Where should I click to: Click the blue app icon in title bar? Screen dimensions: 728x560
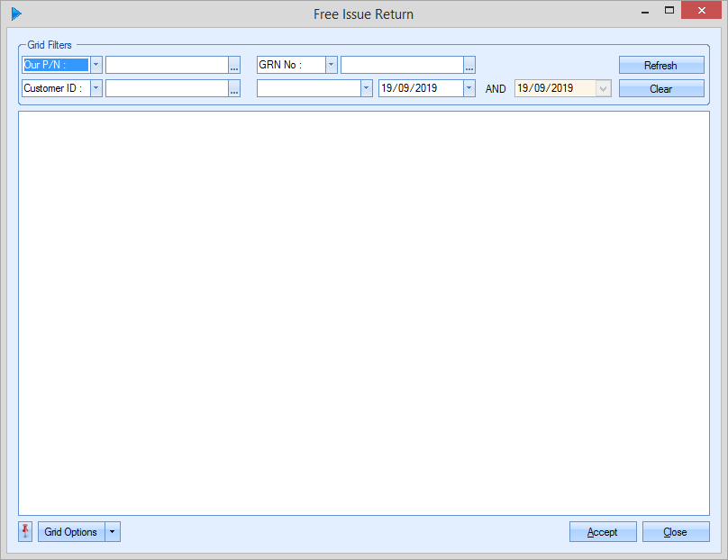(16, 14)
